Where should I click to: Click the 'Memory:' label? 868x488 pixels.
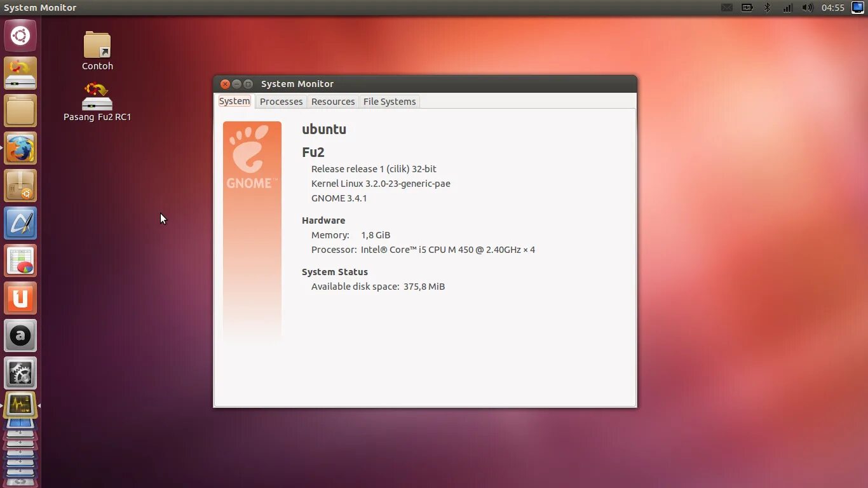pos(330,235)
